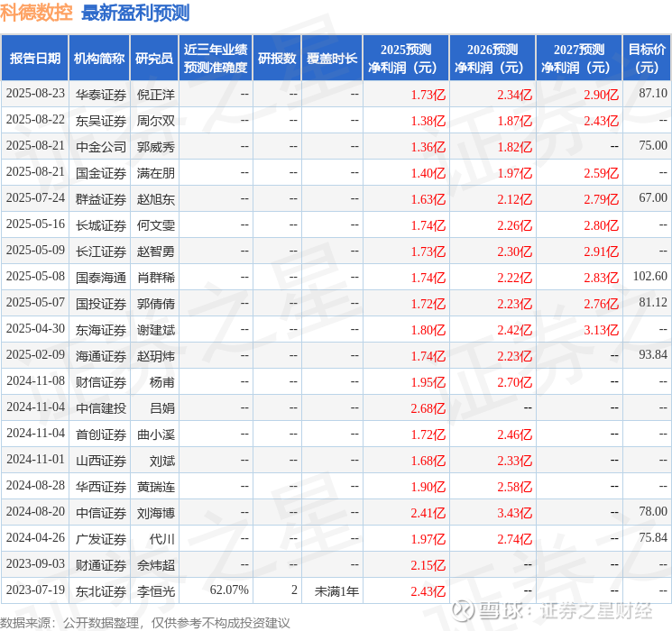
Task: Click 2025 forecast value 2.68亿
Action: point(428,408)
